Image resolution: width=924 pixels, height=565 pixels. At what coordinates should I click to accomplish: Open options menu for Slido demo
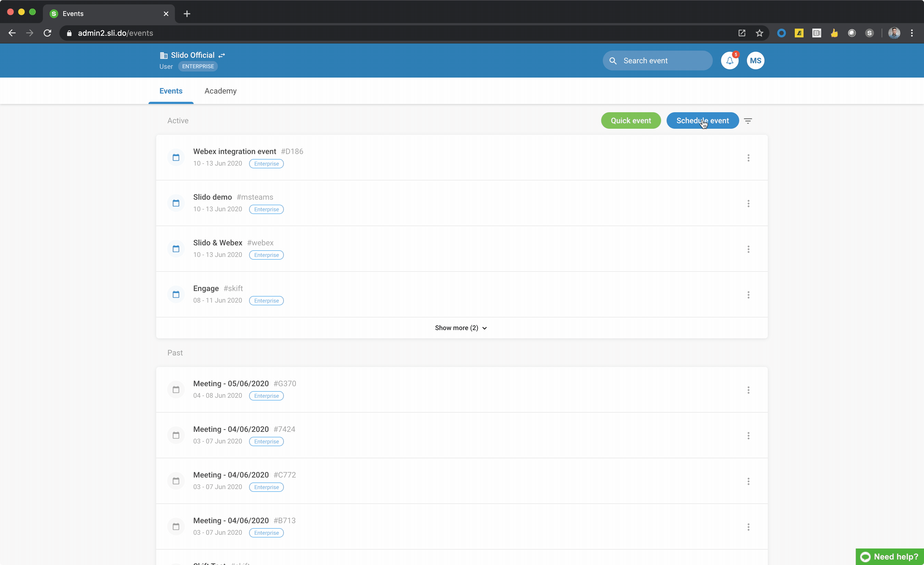(x=748, y=203)
